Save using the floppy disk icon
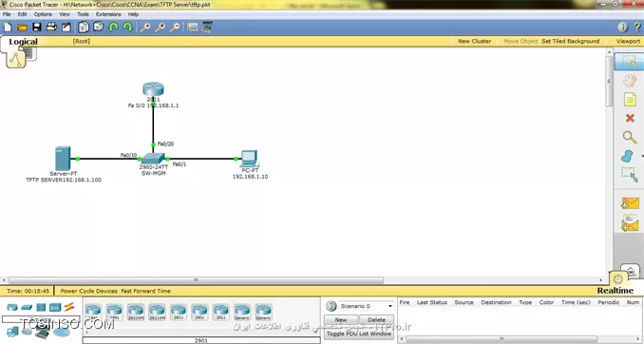Screen dimensions: 644x344 click(x=37, y=28)
